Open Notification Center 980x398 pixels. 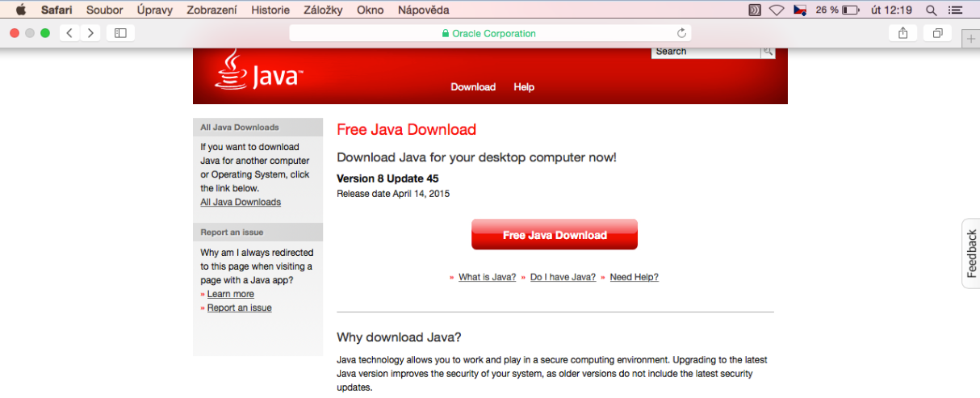[x=956, y=10]
